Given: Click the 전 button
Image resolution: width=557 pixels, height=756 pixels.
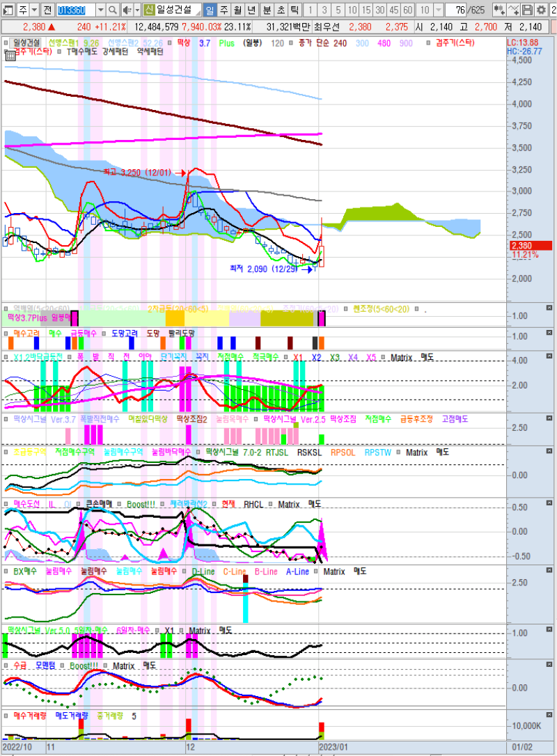Looking at the screenshot, I should click(x=47, y=10).
